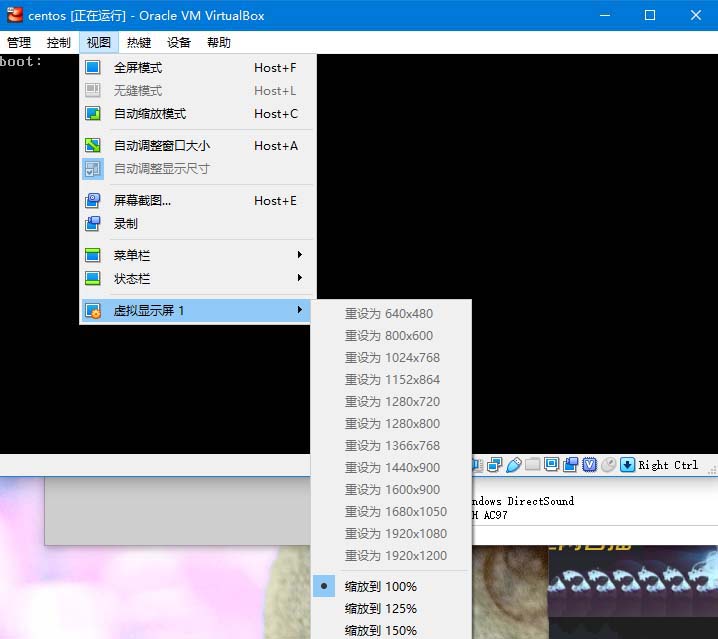Screen dimensions: 718x639
Task: Click the Adjust Window Size icon (自动调整窗口大小)
Action: click(x=92, y=145)
